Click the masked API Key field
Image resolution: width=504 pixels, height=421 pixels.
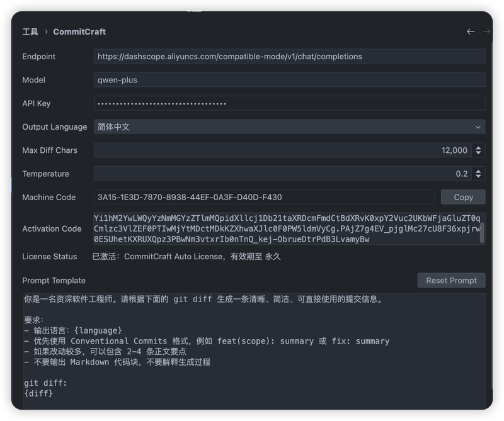[x=289, y=103]
